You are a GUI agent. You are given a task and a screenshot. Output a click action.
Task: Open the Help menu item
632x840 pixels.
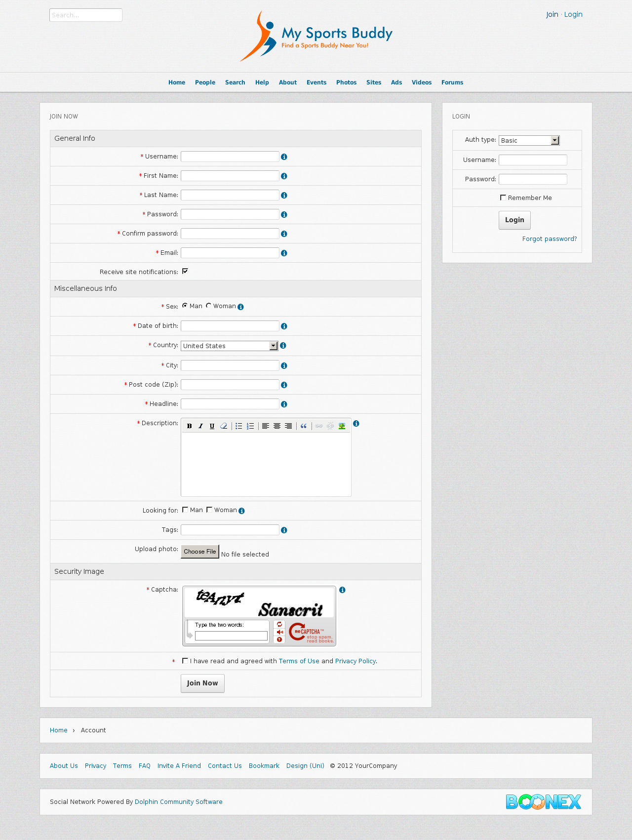pyautogui.click(x=262, y=82)
